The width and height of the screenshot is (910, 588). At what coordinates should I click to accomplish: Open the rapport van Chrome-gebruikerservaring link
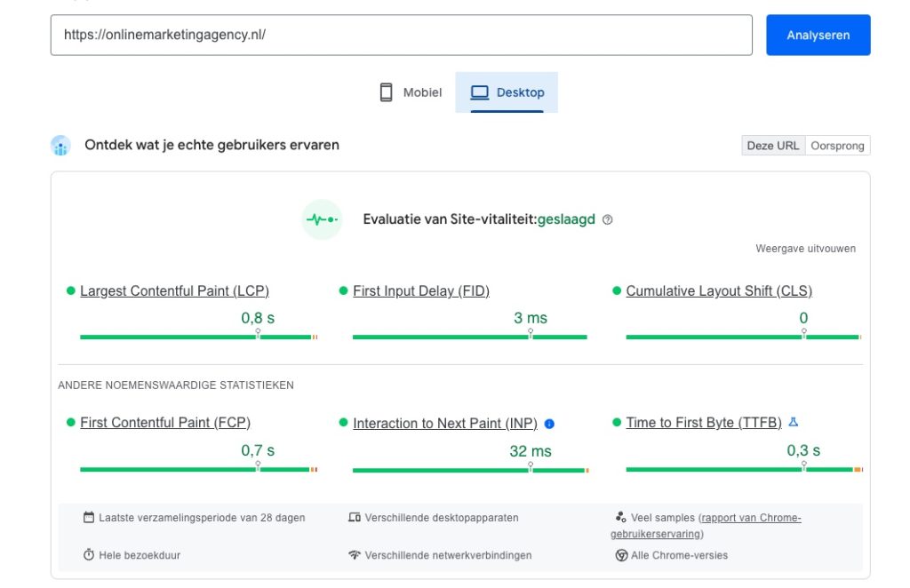752,518
